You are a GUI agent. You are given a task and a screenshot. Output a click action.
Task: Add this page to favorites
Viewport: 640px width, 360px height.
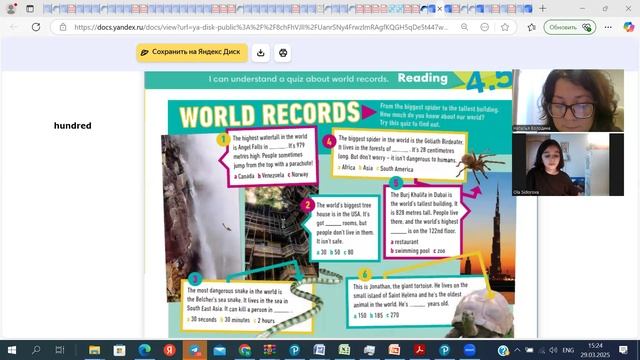(x=505, y=27)
